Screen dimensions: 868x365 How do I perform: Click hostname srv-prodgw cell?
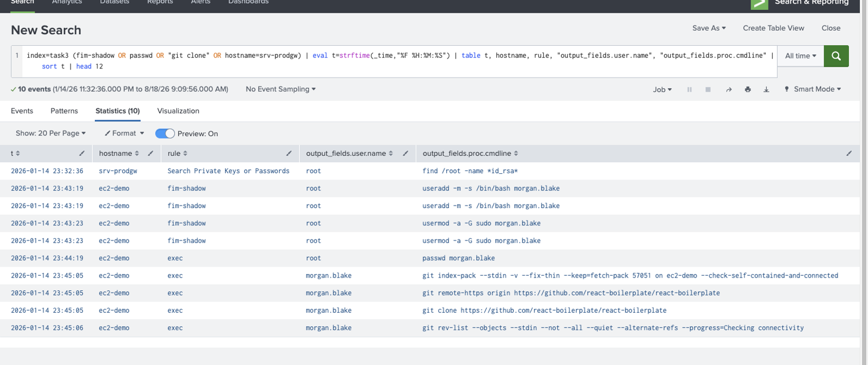pos(117,171)
